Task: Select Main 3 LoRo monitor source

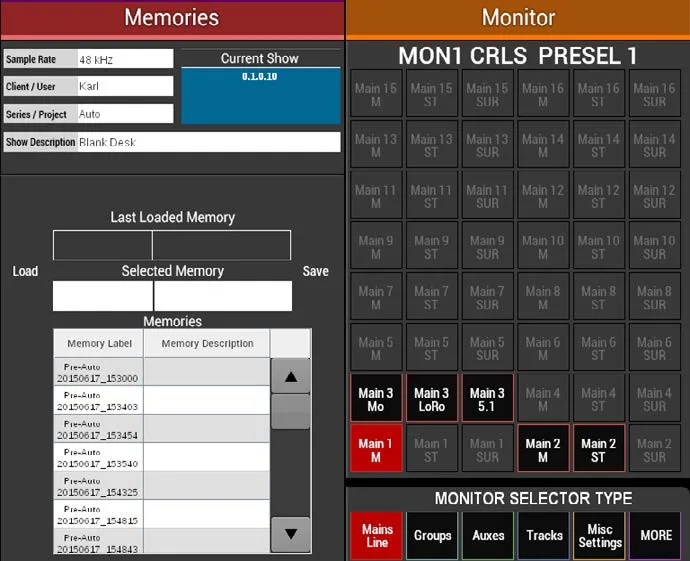Action: click(432, 398)
